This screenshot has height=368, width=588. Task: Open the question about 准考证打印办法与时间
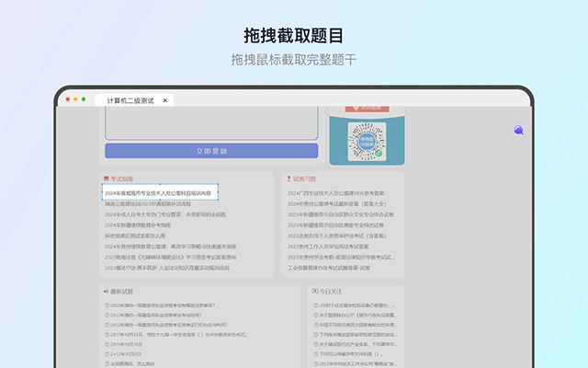pyautogui.click(x=169, y=325)
